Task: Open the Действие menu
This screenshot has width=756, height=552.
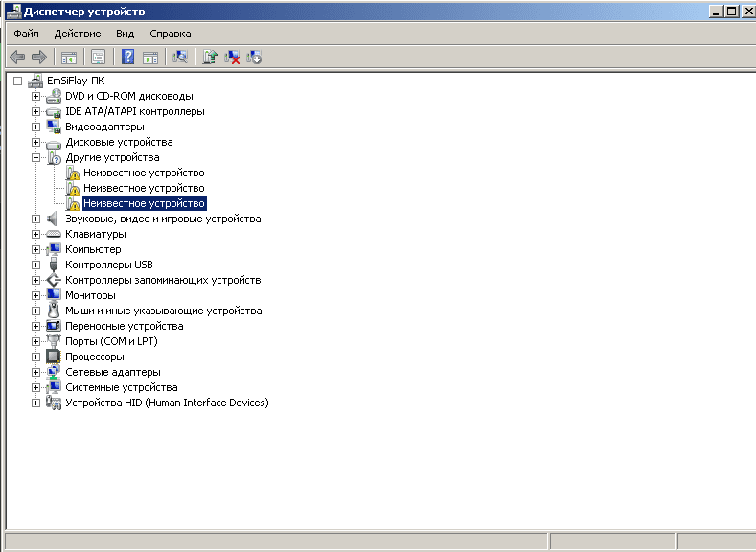Action: click(x=78, y=34)
